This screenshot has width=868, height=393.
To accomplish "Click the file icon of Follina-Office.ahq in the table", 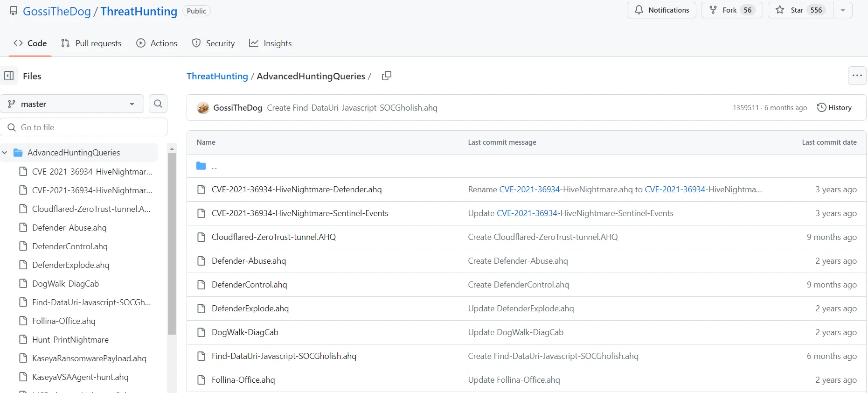I will click(201, 380).
